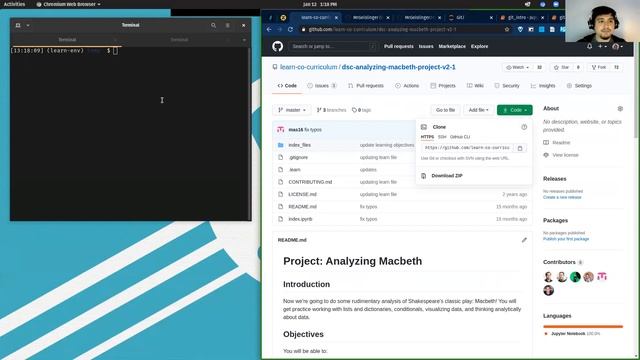Click Explore in GitHub header
This screenshot has height=360, width=640.
[480, 47]
